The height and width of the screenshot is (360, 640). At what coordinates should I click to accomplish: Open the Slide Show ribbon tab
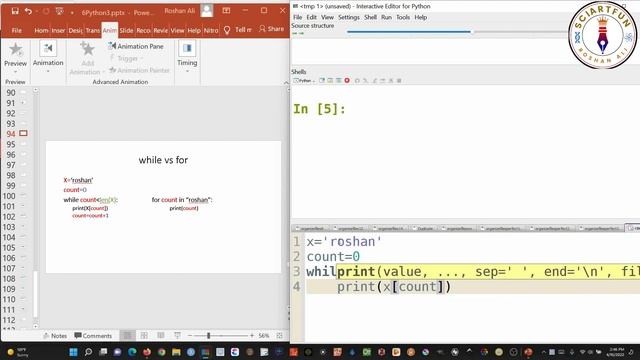[127, 31]
